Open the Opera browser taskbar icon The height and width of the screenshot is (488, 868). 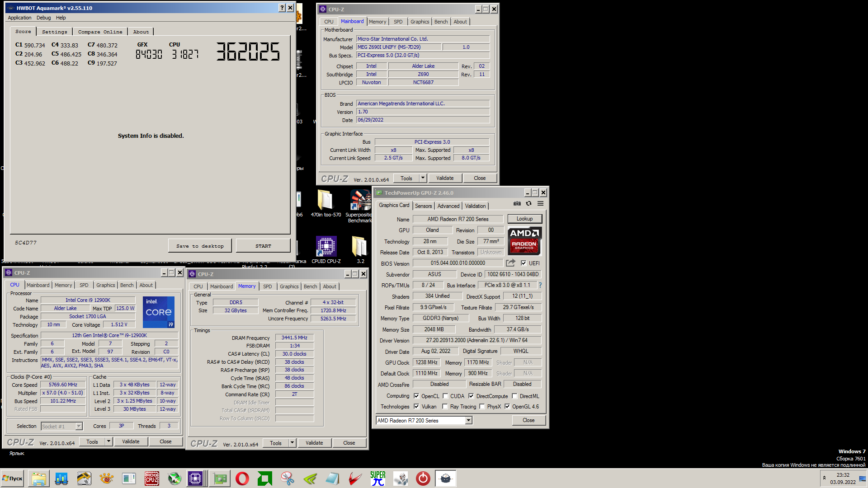[x=242, y=479]
